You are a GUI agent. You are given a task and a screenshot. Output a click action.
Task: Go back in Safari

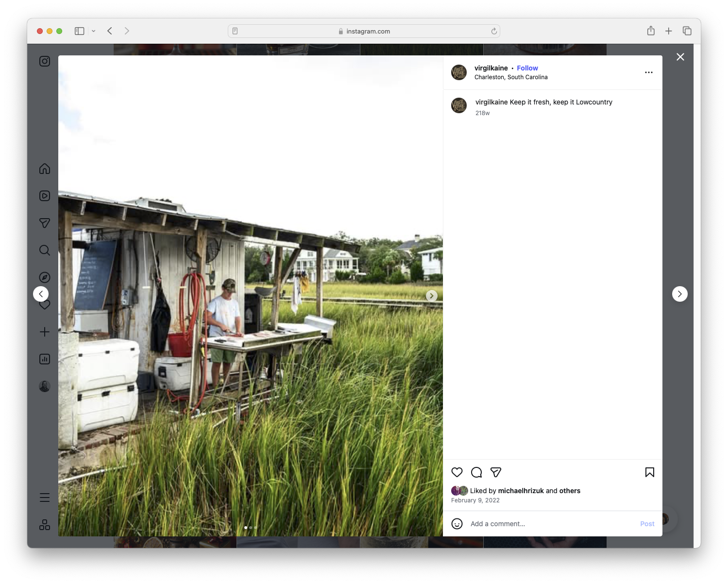click(x=110, y=31)
